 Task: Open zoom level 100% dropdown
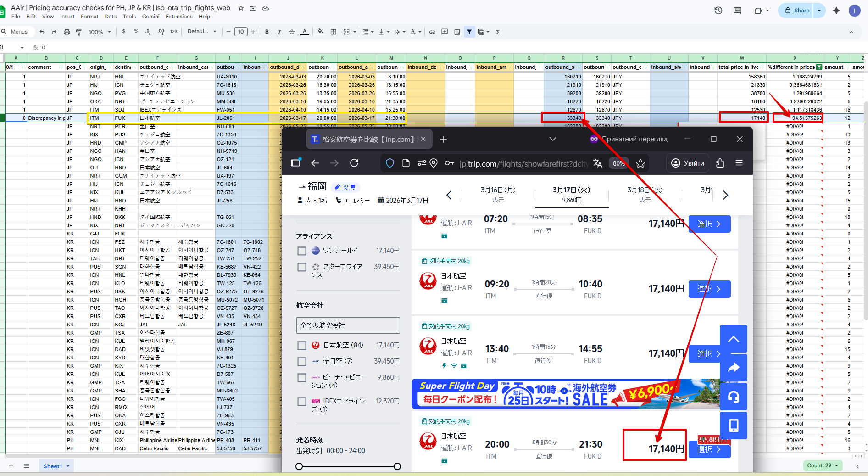click(100, 32)
